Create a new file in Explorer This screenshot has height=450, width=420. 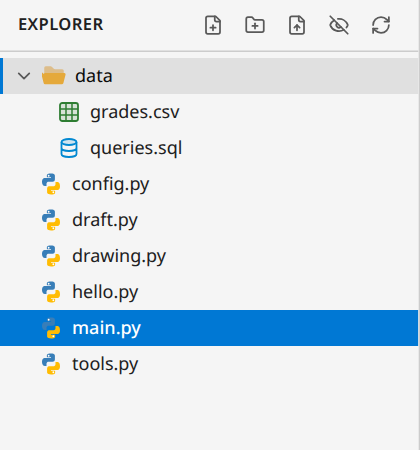213,25
